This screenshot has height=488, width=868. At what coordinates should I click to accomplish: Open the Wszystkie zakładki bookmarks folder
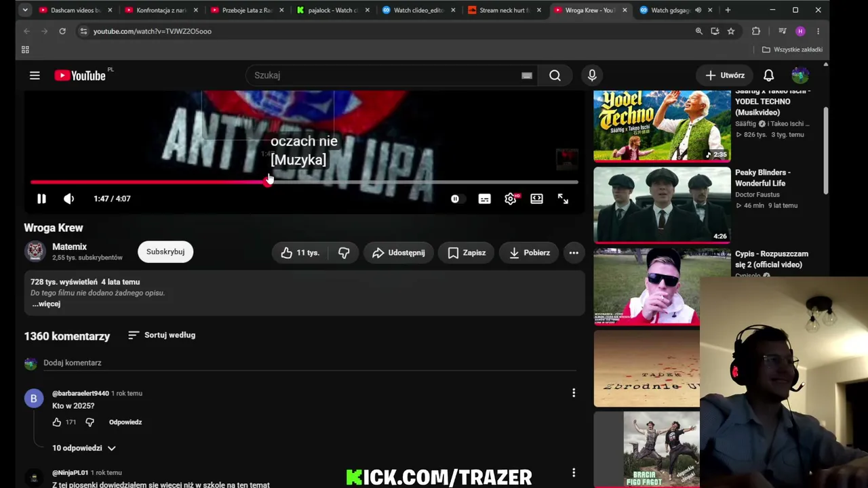coord(792,49)
